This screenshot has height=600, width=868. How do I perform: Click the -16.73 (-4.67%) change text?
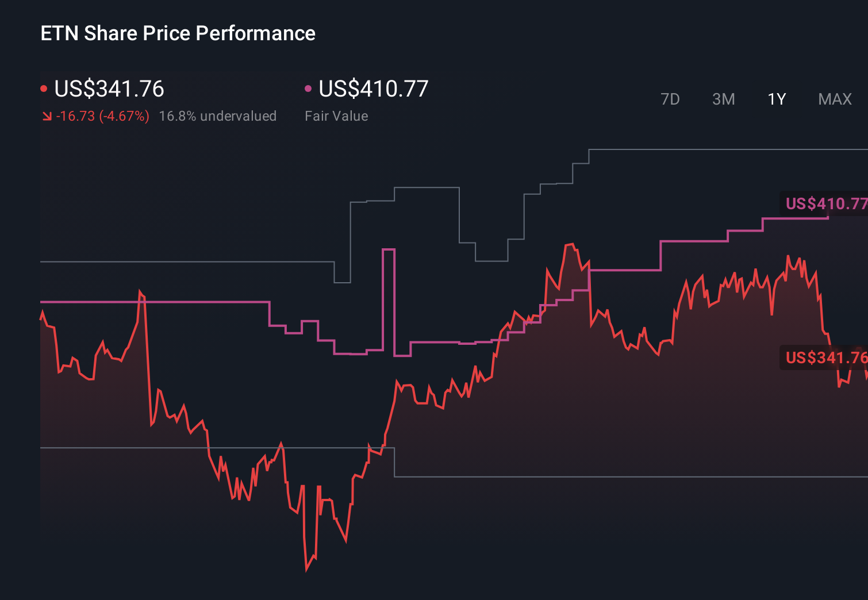(x=103, y=116)
